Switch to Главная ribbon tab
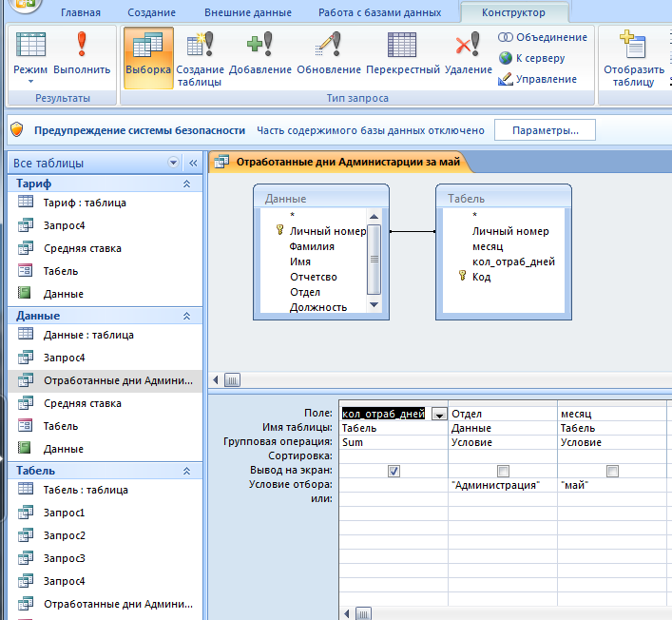672x620 pixels. pos(81,12)
